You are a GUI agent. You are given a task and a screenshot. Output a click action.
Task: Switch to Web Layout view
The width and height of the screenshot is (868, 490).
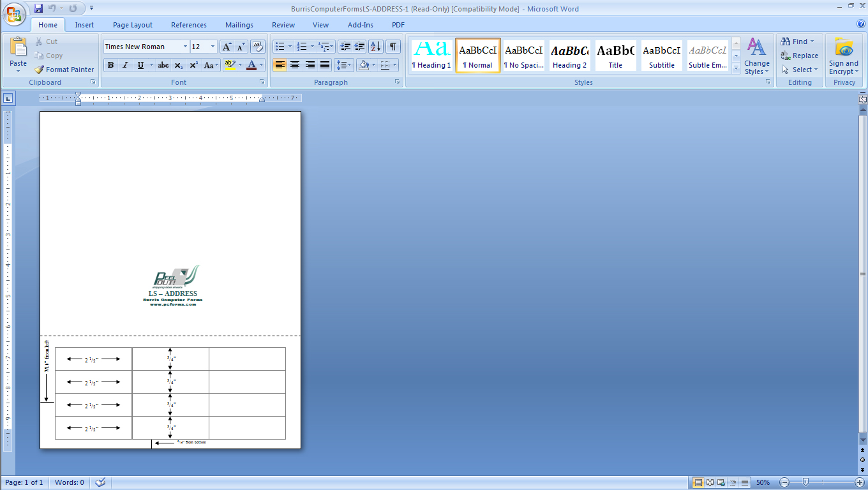coord(721,482)
